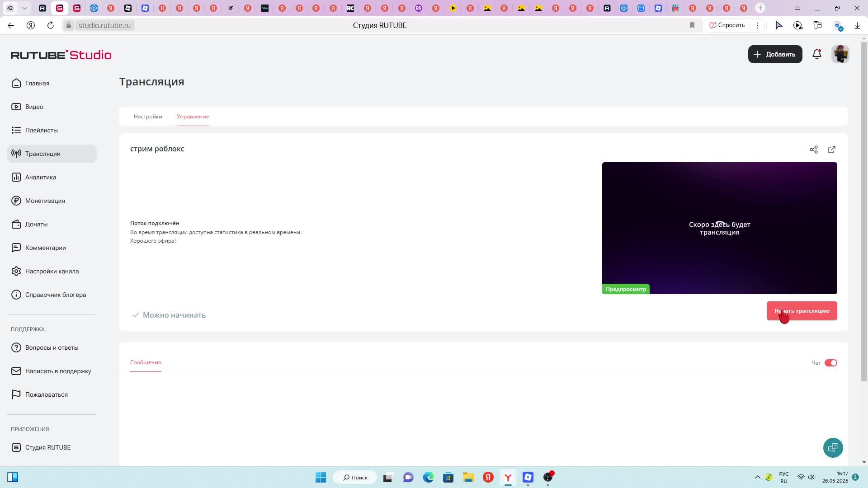Click the page vertical scrollbar
This screenshot has width=868, height=488.
(864, 211)
